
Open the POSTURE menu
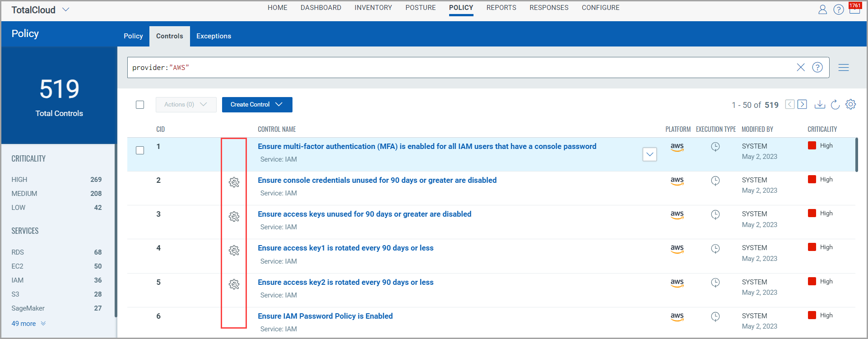pyautogui.click(x=421, y=8)
